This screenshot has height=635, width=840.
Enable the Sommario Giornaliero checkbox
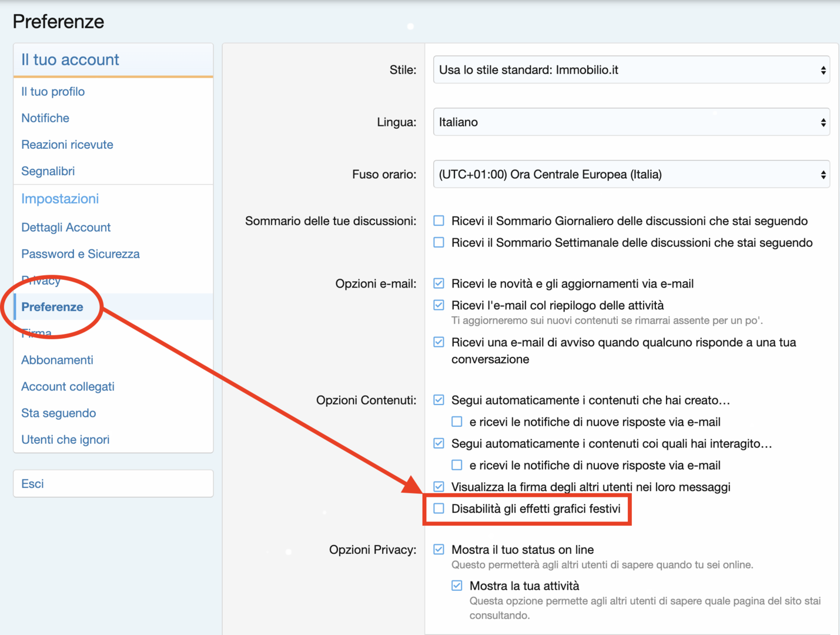click(439, 221)
